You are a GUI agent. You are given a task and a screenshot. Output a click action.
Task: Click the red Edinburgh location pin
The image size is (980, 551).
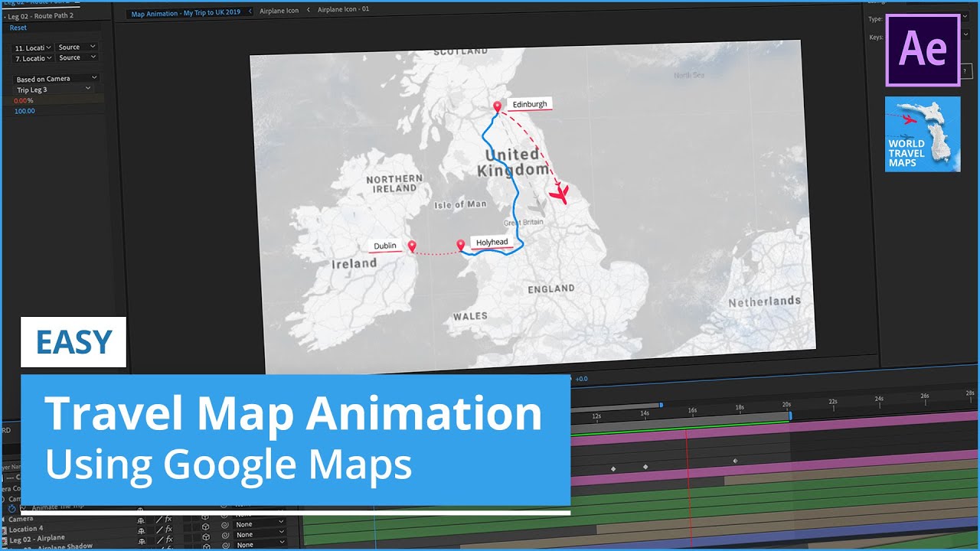pos(497,107)
